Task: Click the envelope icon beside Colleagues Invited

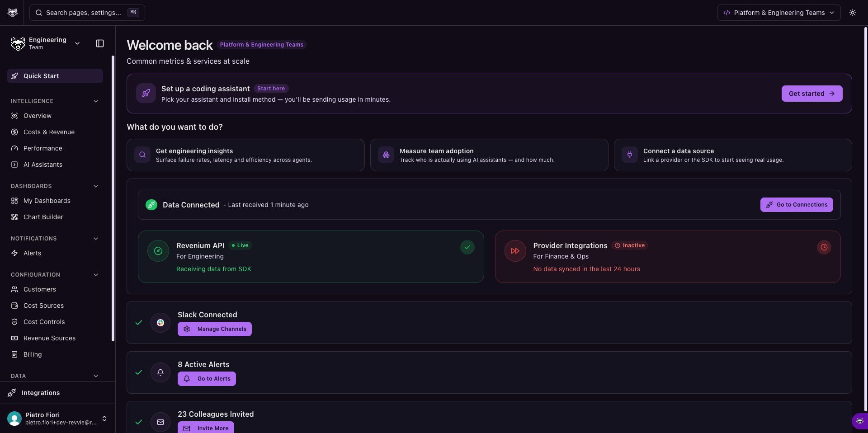Action: coord(160,422)
